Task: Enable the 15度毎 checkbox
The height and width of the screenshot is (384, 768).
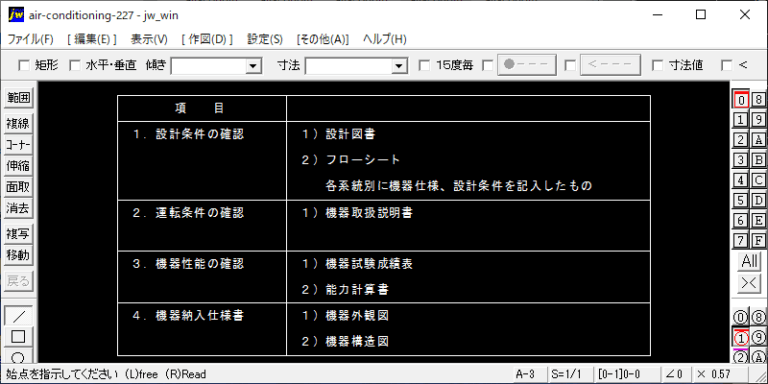Action: click(x=425, y=65)
